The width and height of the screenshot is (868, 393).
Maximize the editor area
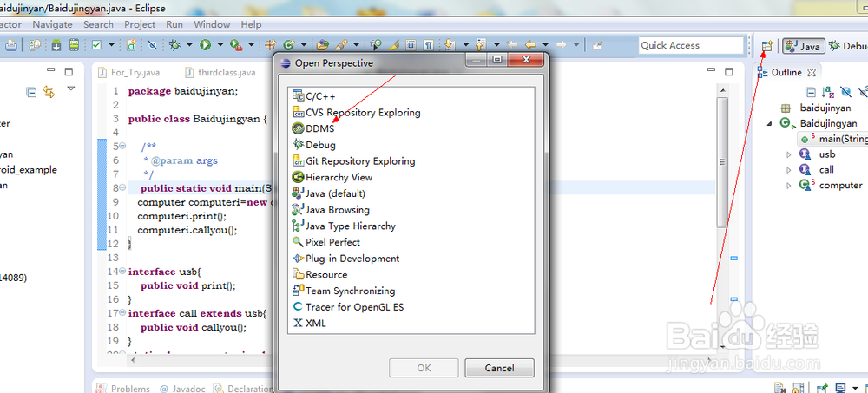tap(730, 71)
